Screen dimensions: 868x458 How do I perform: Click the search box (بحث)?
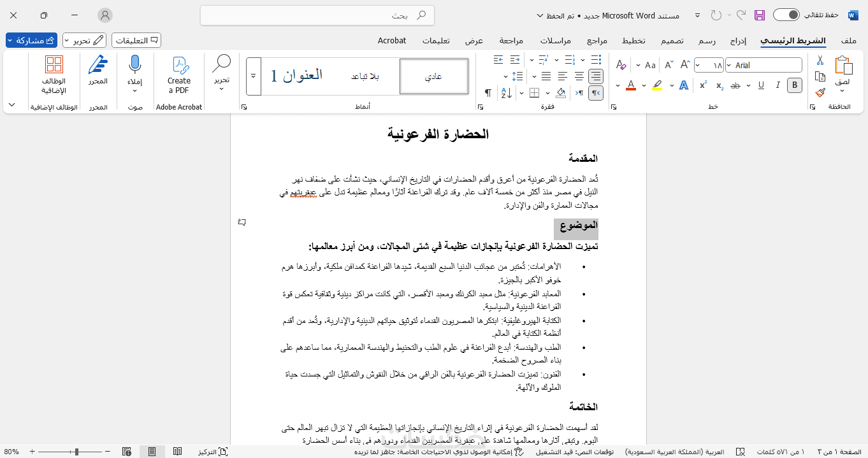coord(317,15)
